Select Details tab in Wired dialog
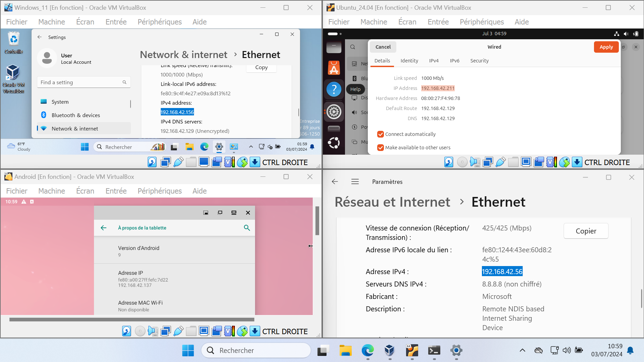The width and height of the screenshot is (644, 362). click(382, 61)
